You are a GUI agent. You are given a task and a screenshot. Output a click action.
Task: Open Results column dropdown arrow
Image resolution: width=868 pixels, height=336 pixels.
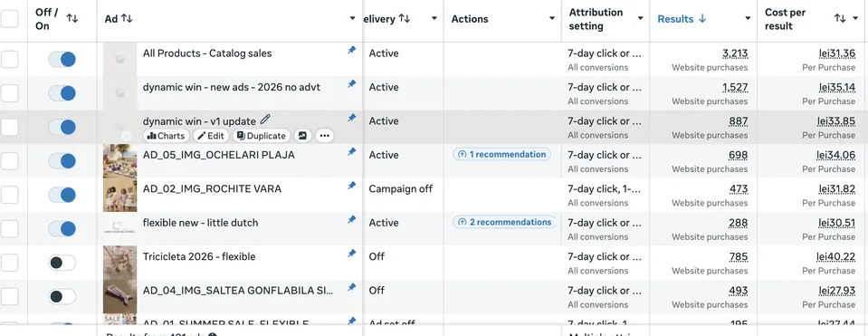click(x=748, y=19)
